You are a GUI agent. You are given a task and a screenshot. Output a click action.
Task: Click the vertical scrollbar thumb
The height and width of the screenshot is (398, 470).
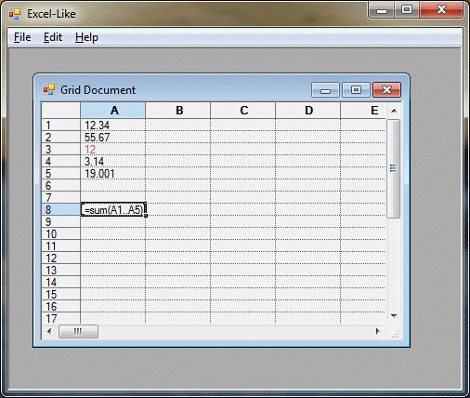393,169
